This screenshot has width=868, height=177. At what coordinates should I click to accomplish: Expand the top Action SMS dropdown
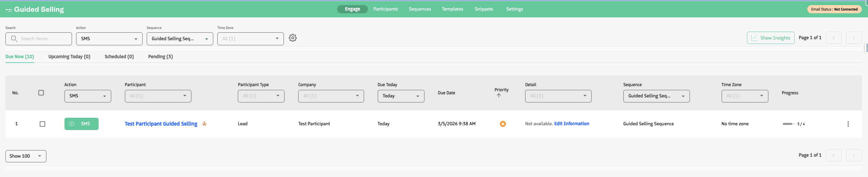point(109,39)
